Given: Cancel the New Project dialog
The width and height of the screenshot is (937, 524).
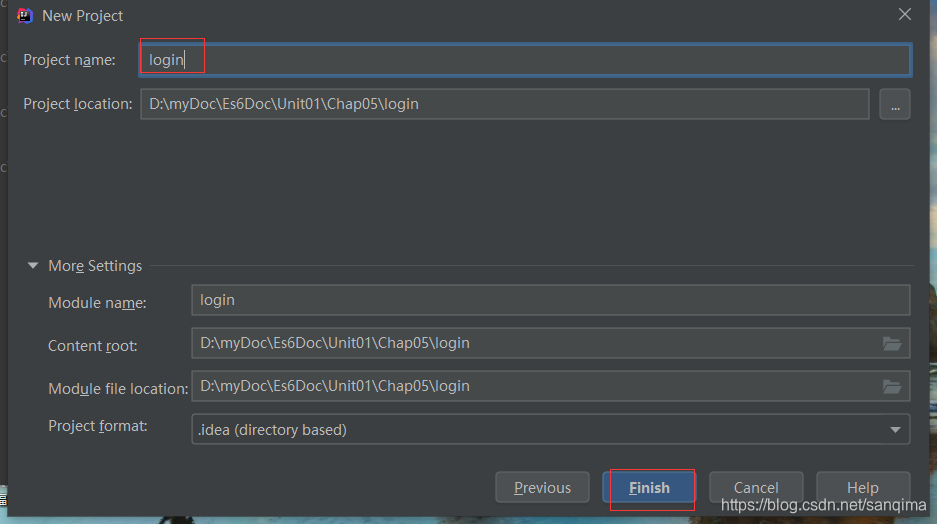Looking at the screenshot, I should click(x=756, y=488).
